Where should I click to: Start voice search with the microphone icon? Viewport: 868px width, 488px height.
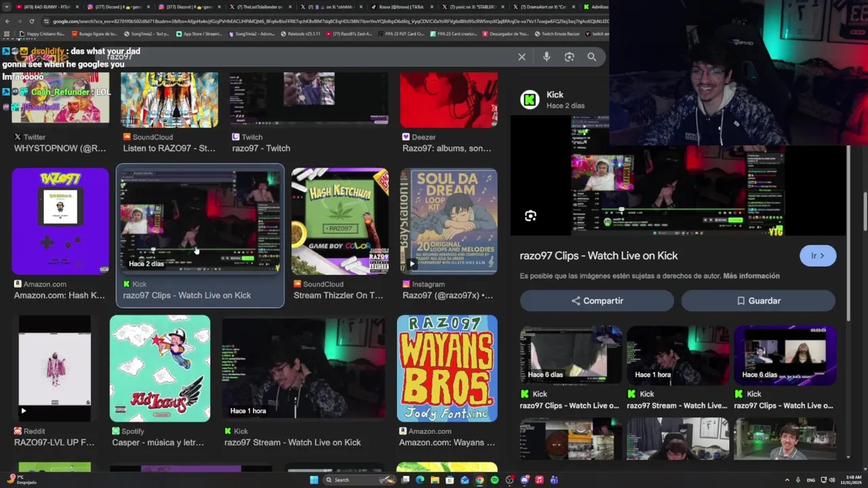click(x=547, y=57)
